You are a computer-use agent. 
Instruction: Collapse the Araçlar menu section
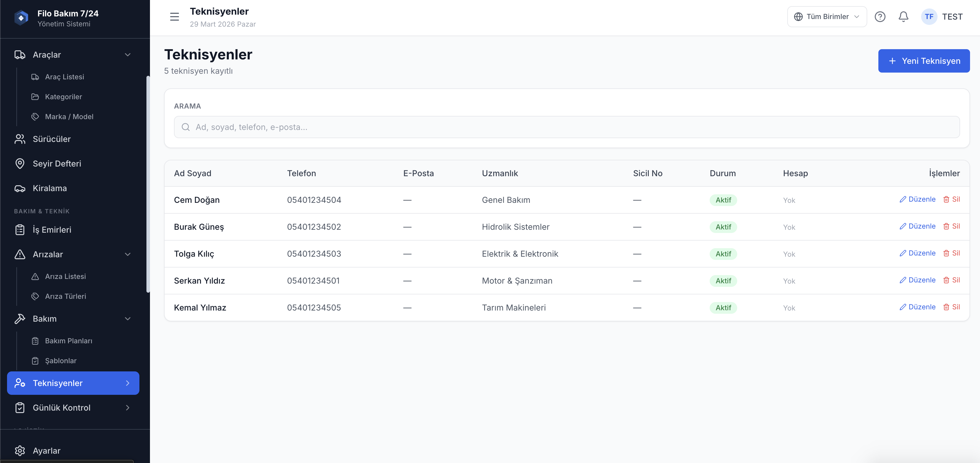(x=128, y=55)
